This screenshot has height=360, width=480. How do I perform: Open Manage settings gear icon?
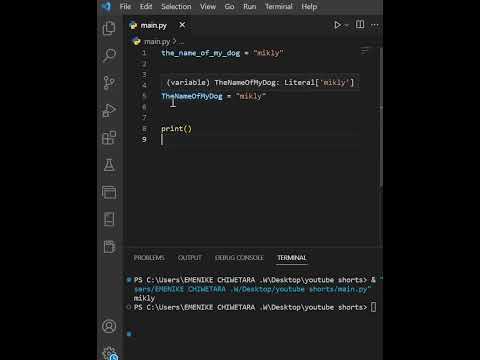click(109, 353)
